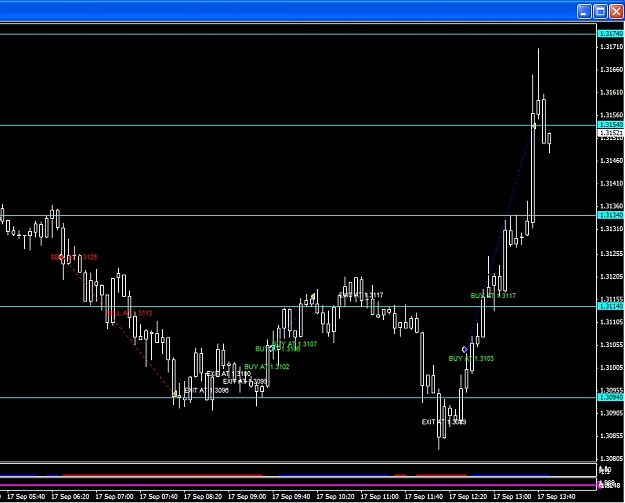
Task: Click the 17 Sep 11:00 time label
Action: tap(380, 497)
